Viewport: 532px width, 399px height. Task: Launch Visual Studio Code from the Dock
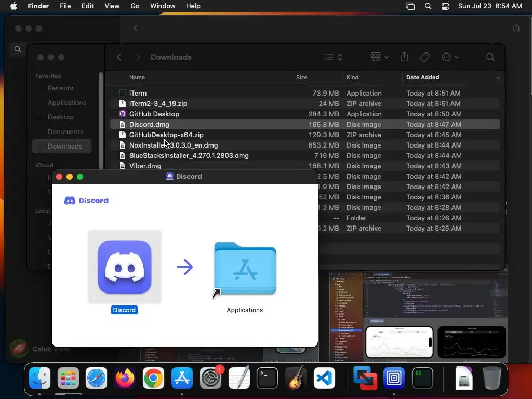pos(324,378)
